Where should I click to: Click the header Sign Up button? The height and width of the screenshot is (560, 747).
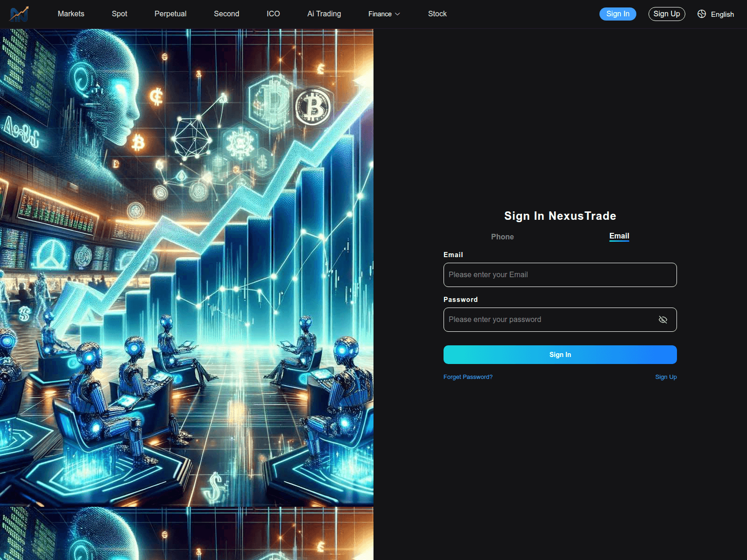coord(667,14)
